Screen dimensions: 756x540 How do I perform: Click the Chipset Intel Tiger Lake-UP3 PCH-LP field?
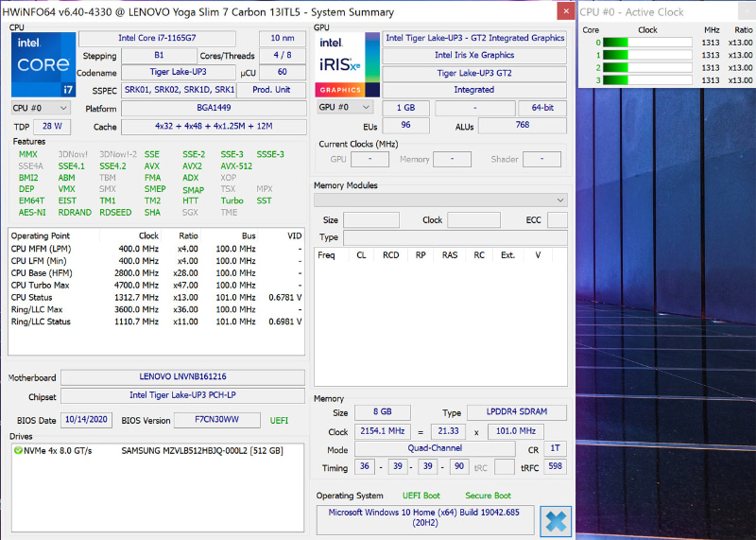tap(182, 395)
